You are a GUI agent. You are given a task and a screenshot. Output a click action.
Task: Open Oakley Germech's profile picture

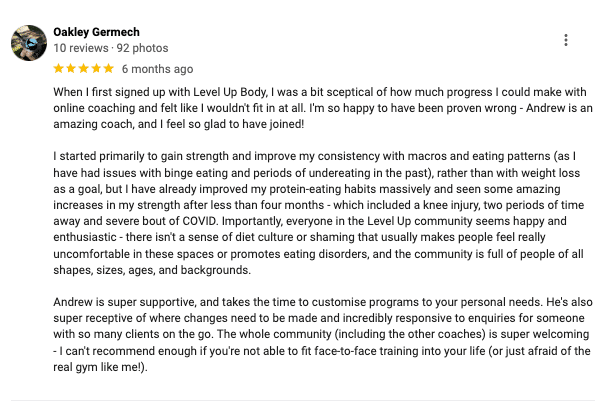click(27, 42)
